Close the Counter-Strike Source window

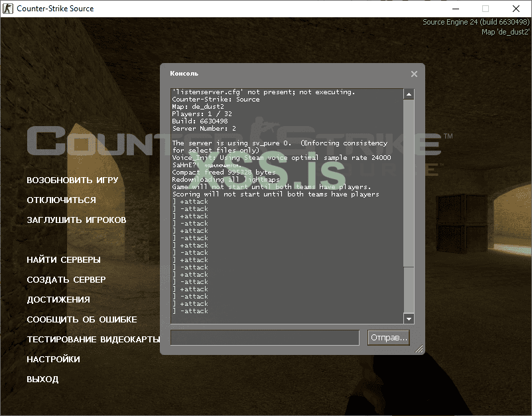516,9
